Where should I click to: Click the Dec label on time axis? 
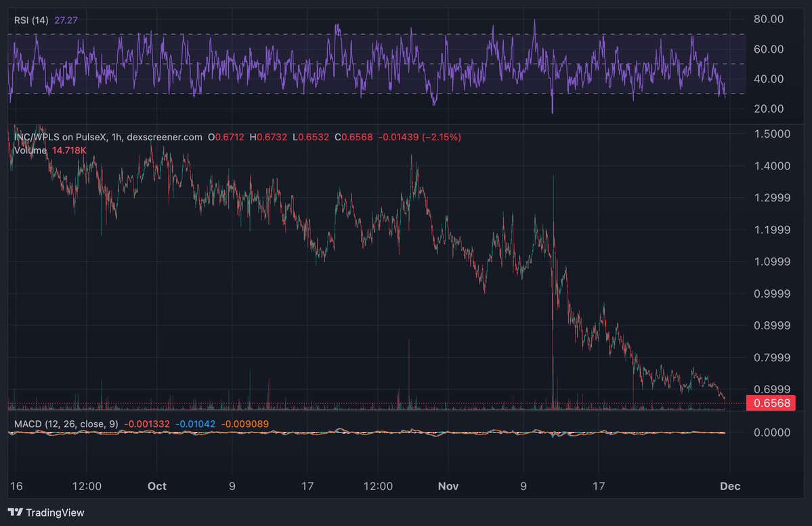tap(730, 486)
